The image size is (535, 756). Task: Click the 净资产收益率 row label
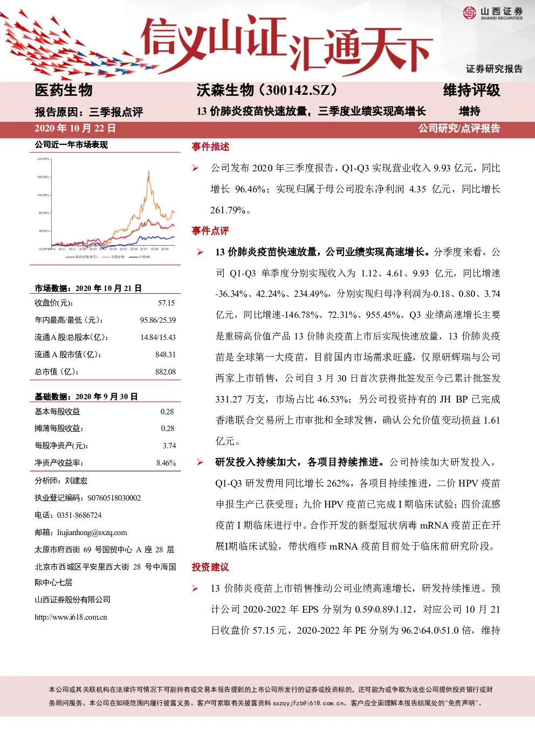(x=59, y=463)
